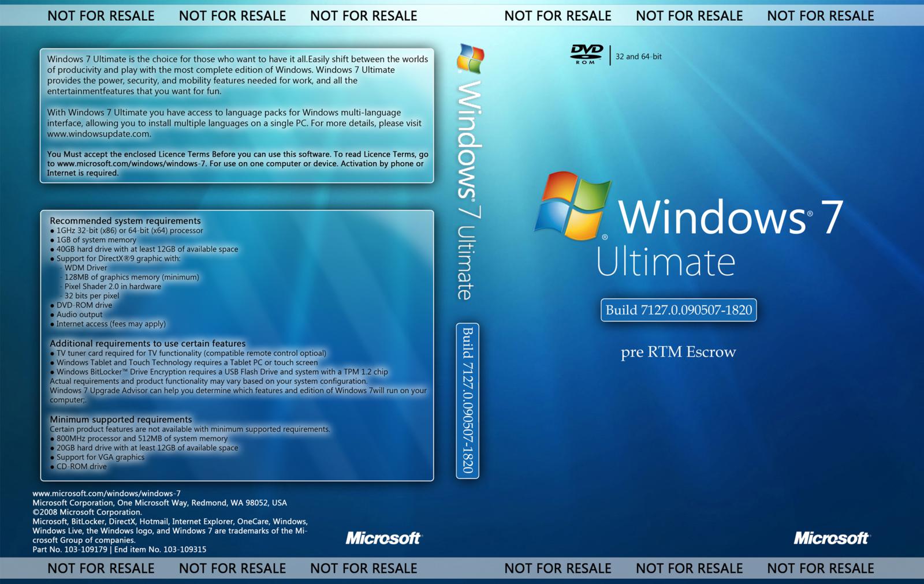This screenshot has width=924, height=584.
Task: Click the 'Windows Tablet and Touch Technology' bullet
Action: [x=184, y=362]
